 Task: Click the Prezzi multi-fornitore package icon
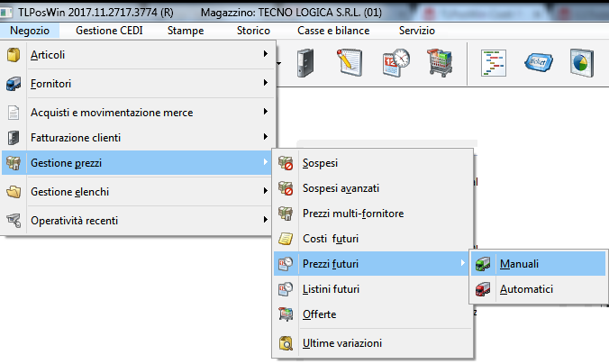tap(286, 214)
